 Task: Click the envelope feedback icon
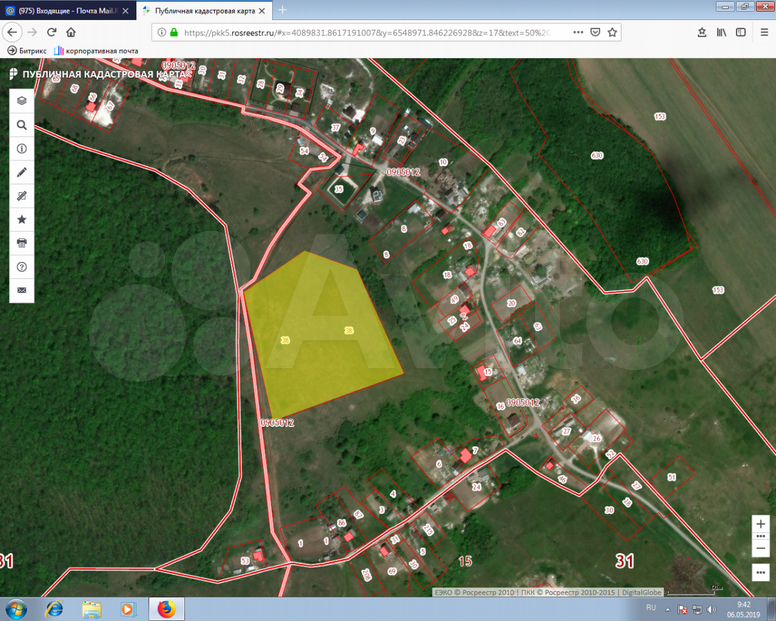22,290
